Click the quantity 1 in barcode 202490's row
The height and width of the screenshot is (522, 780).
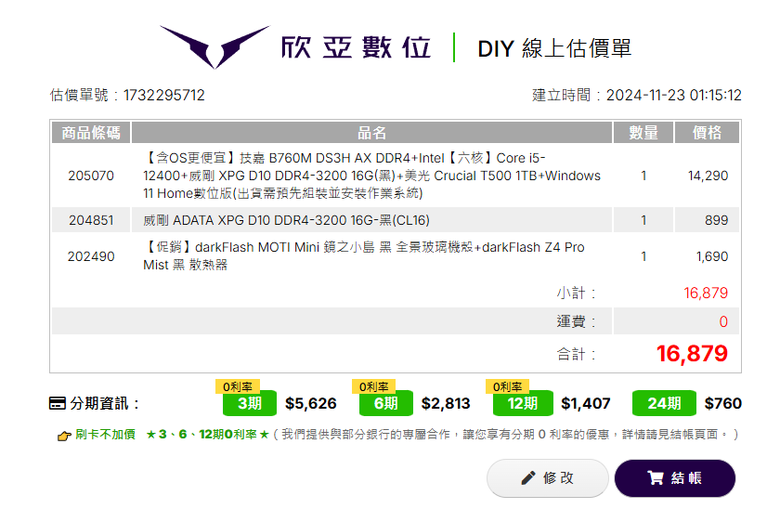pos(644,257)
